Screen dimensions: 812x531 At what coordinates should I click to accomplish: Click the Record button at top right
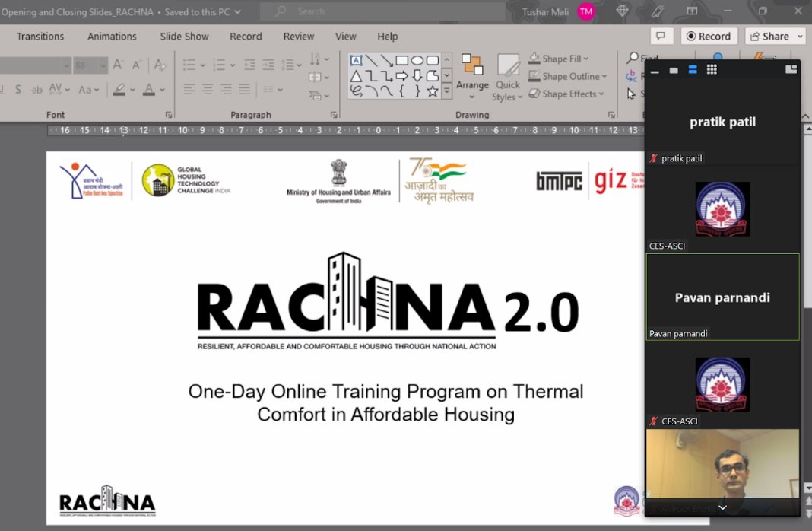709,36
